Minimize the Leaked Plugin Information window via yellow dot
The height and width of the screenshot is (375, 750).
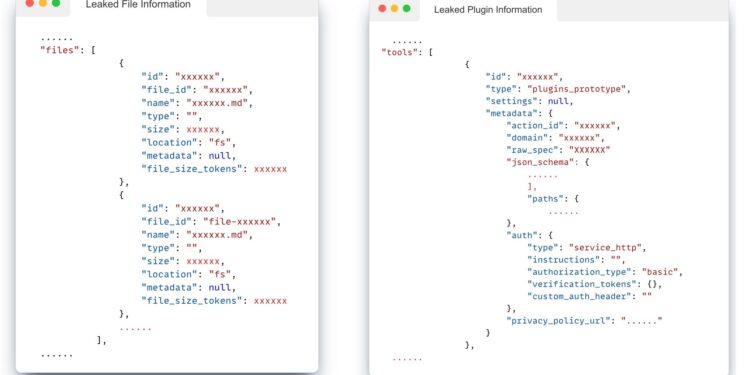click(x=394, y=9)
